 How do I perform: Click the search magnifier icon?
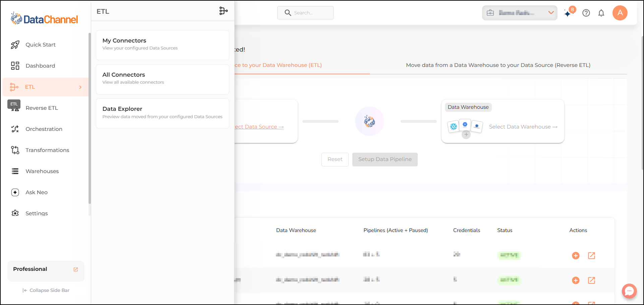click(x=288, y=13)
